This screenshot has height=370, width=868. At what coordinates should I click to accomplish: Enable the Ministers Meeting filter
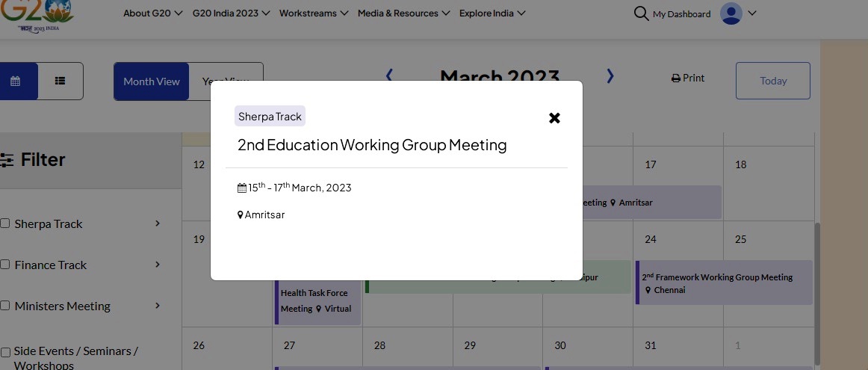click(x=5, y=305)
